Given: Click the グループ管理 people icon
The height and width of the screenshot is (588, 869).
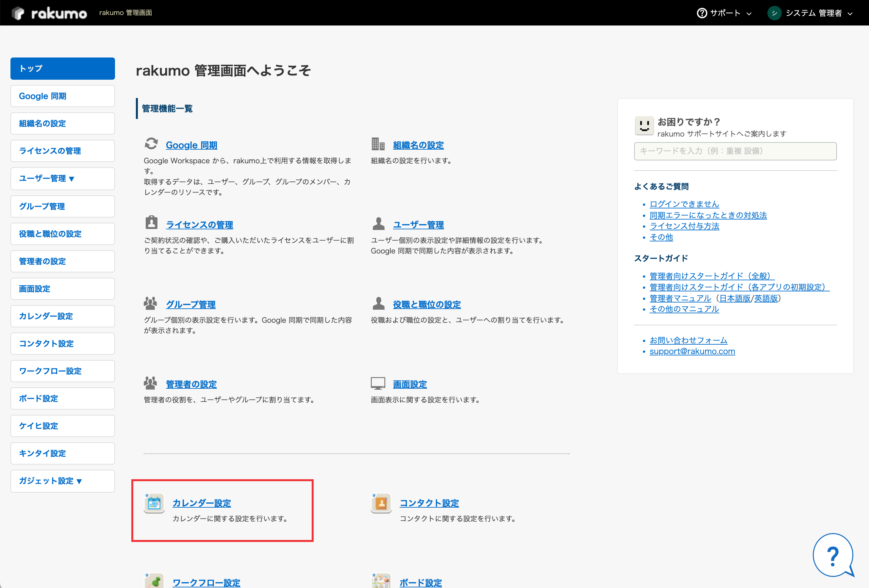Looking at the screenshot, I should pyautogui.click(x=150, y=303).
